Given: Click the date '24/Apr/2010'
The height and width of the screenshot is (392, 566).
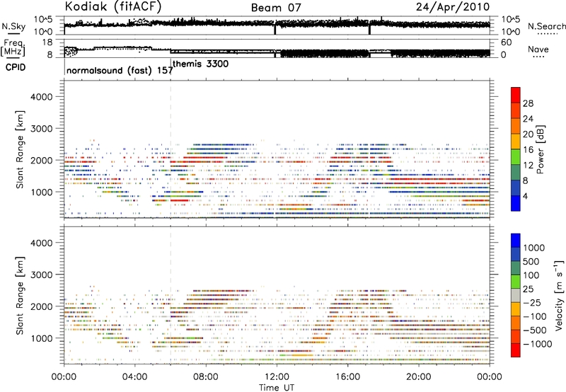Looking at the screenshot, I should (453, 7).
